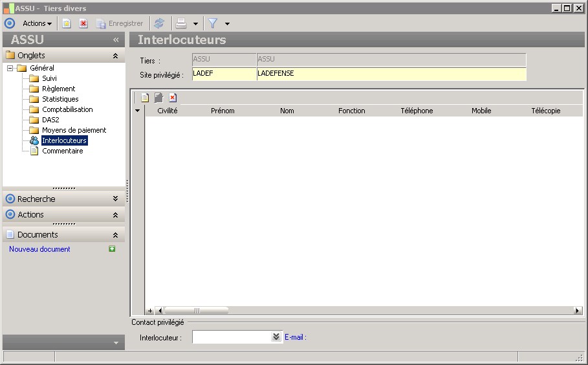
Task: Delete contact using grid toolbar red X icon
Action: tap(173, 98)
